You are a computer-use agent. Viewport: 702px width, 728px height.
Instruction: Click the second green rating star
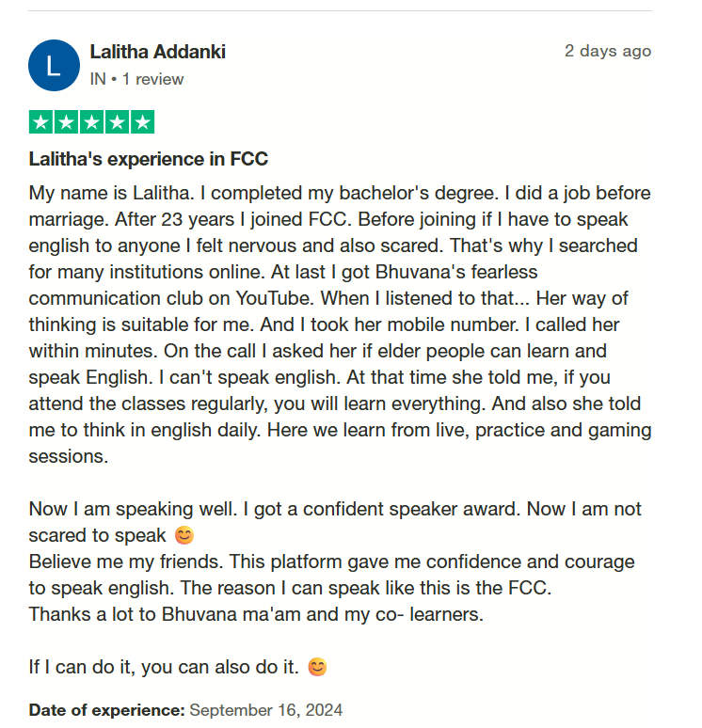tap(67, 122)
